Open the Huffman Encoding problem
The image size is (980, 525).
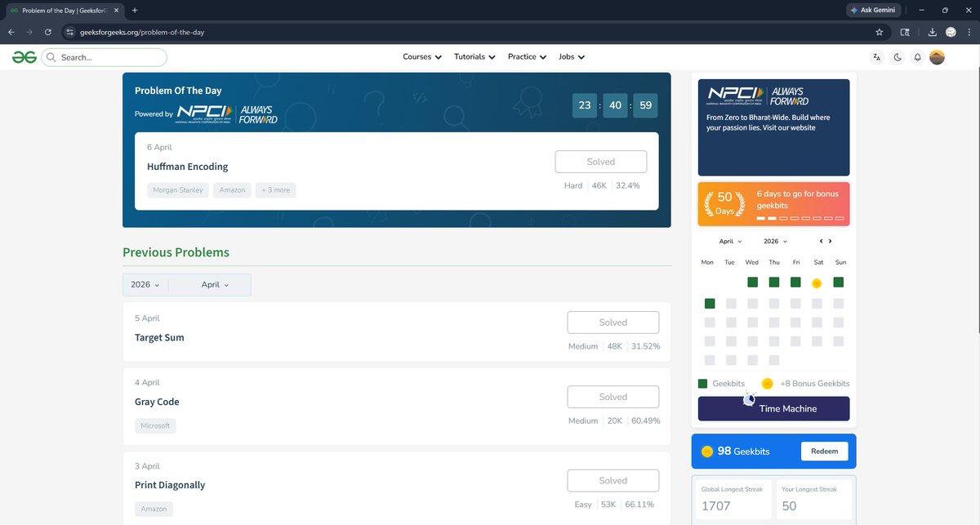pyautogui.click(x=188, y=167)
